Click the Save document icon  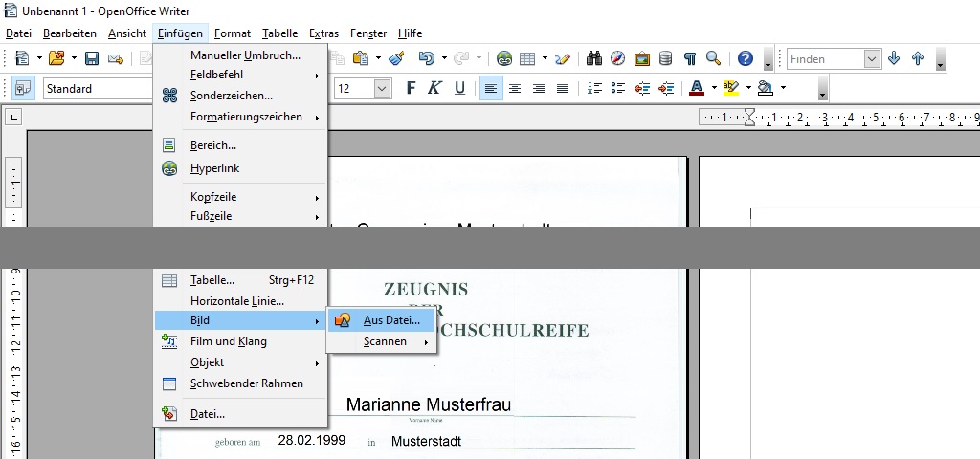click(92, 58)
